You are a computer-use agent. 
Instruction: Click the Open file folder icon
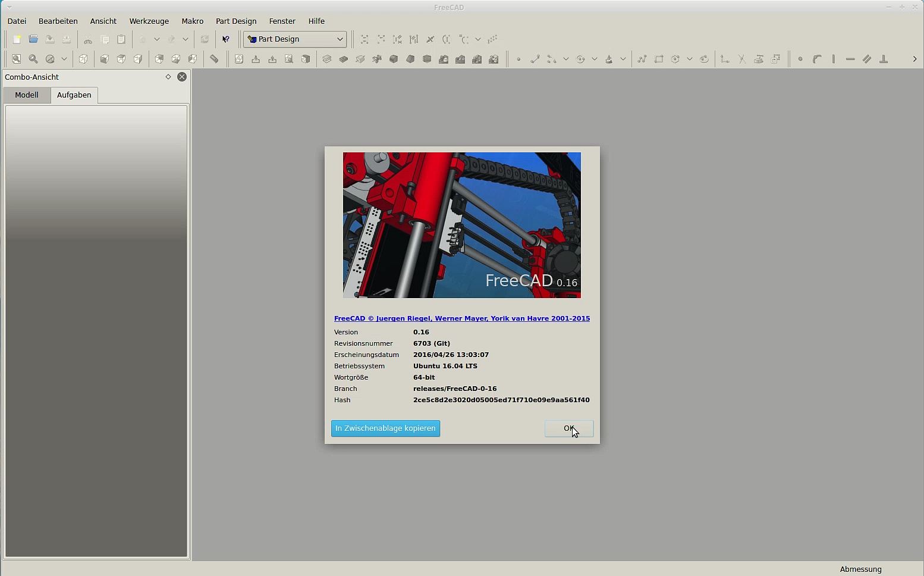coord(34,39)
